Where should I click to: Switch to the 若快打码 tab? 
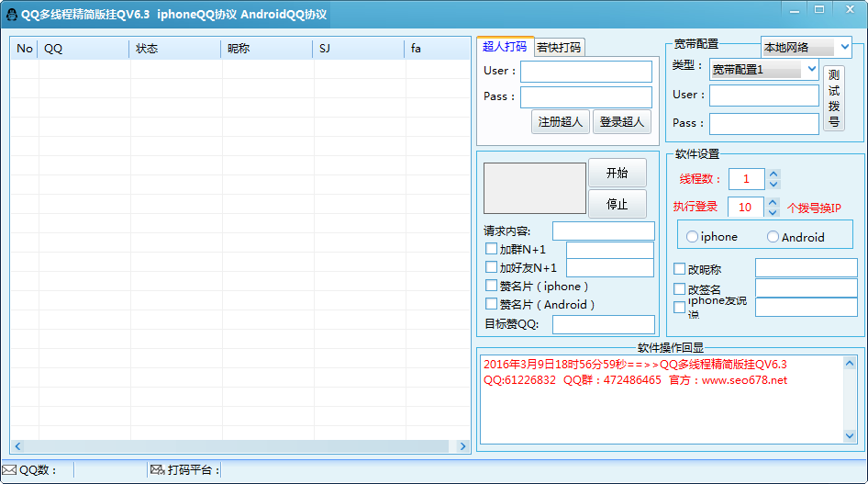559,47
